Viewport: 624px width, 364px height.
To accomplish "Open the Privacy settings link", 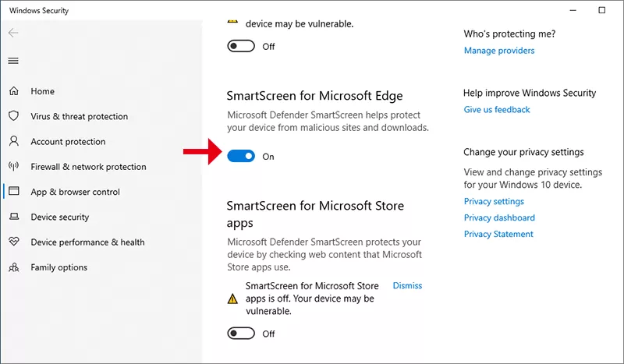I will [494, 202].
